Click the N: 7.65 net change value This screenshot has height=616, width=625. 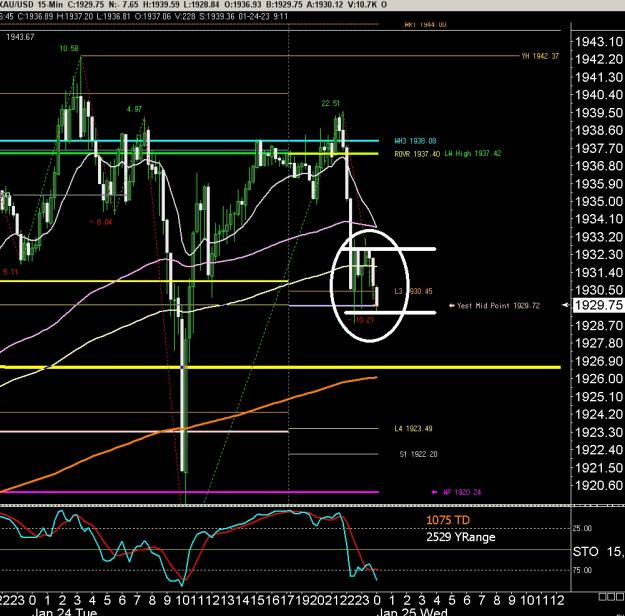point(125,5)
